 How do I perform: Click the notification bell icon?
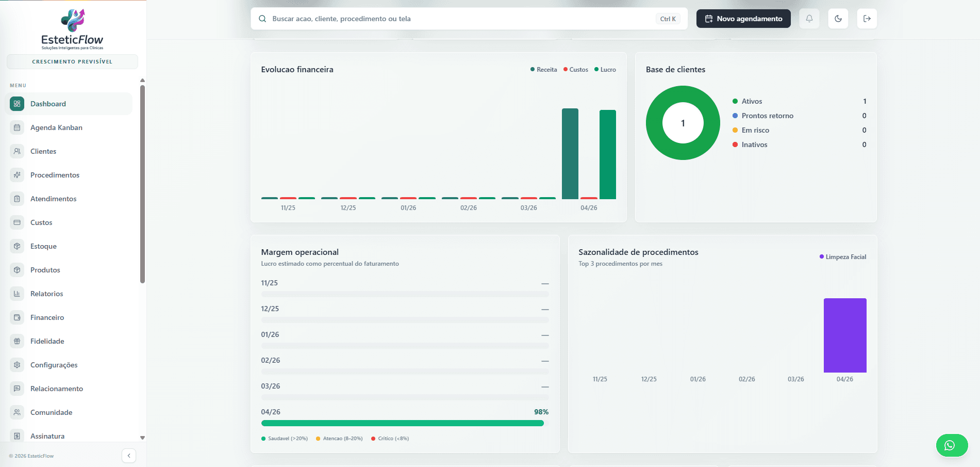click(x=809, y=18)
